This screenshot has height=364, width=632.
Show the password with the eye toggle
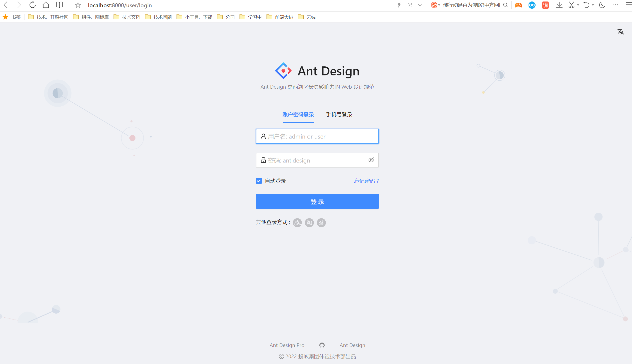point(371,160)
